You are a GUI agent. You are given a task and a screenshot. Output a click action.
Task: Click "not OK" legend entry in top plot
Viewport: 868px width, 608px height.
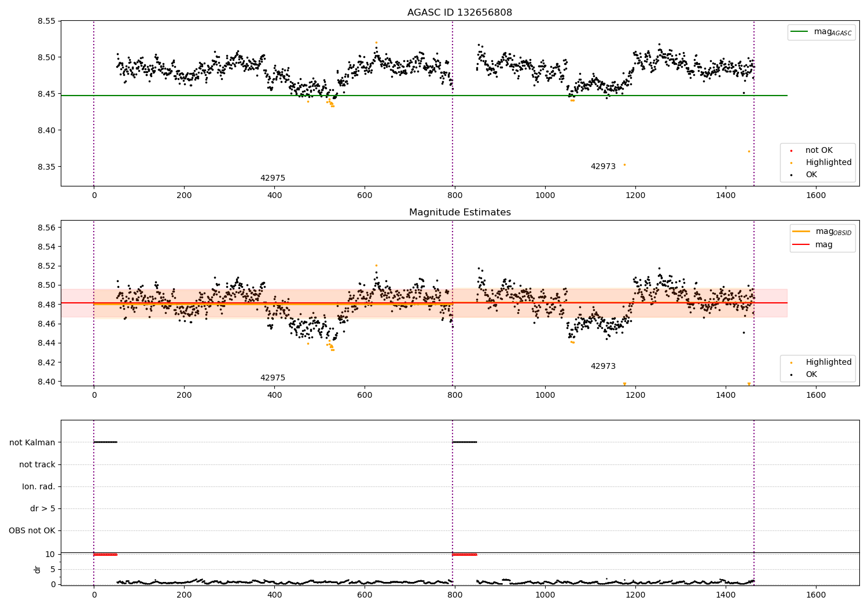pos(819,151)
